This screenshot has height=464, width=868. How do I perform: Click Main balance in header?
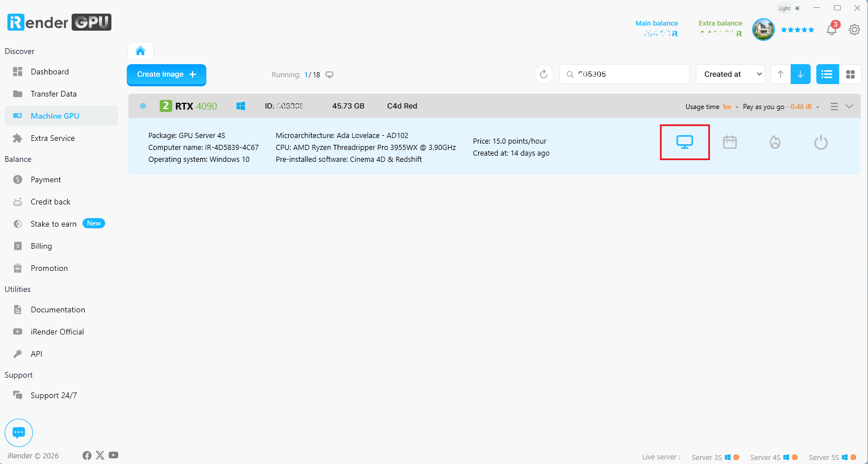[x=657, y=28]
